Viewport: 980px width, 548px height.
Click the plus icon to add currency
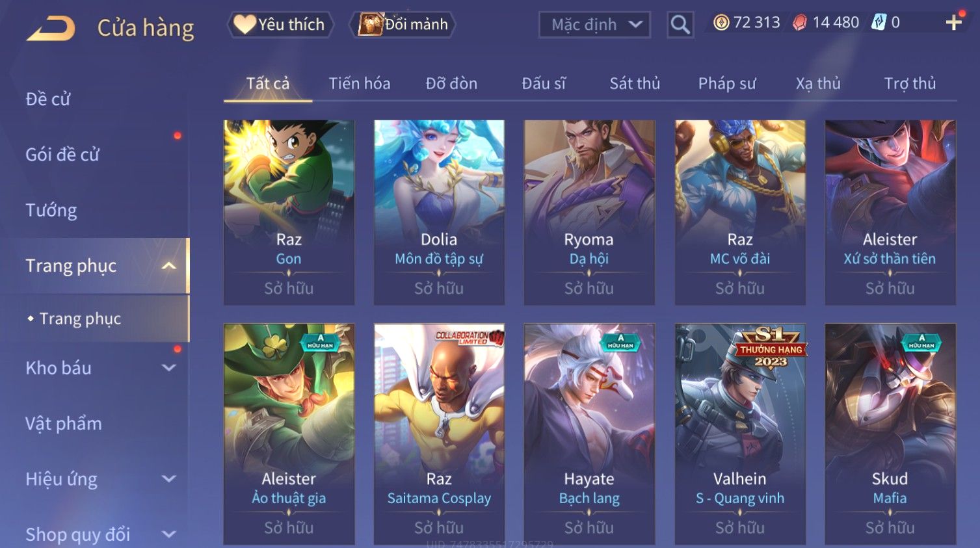(953, 23)
